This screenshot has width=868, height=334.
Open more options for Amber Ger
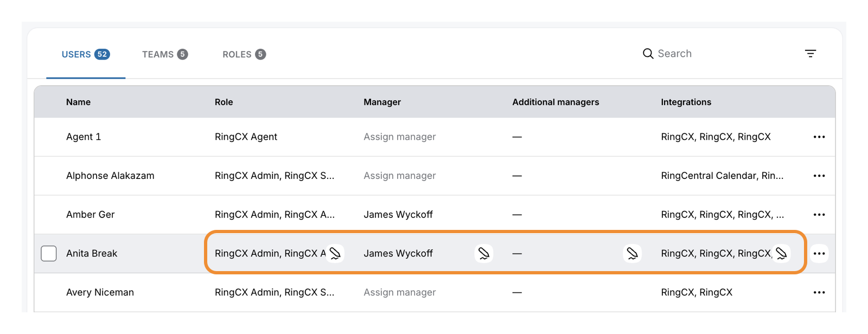[819, 215]
